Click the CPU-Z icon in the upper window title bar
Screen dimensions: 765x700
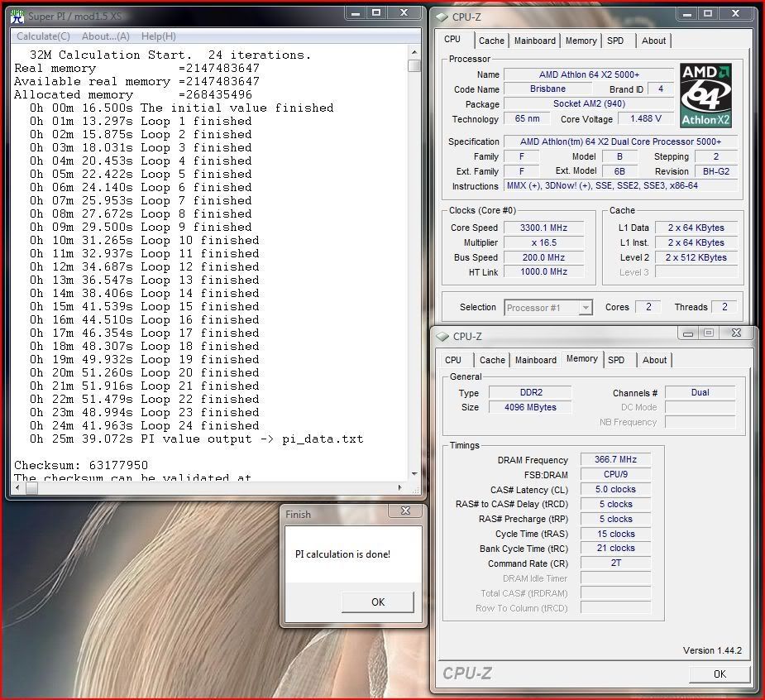[442, 17]
